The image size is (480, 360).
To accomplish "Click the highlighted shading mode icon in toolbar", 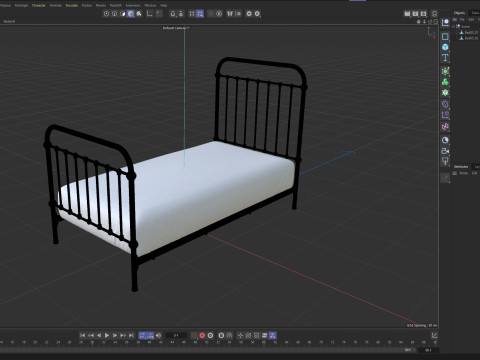I will (131, 14).
